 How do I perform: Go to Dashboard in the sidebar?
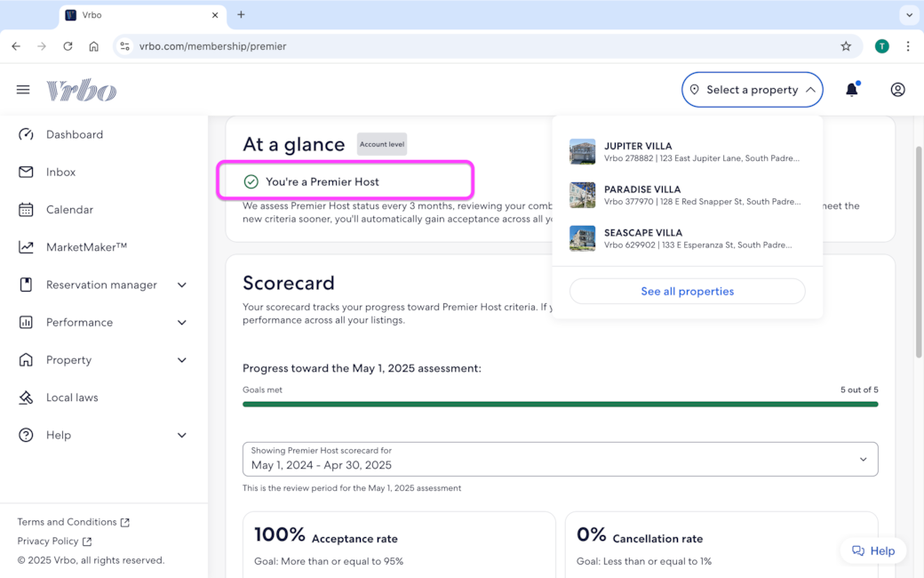75,134
